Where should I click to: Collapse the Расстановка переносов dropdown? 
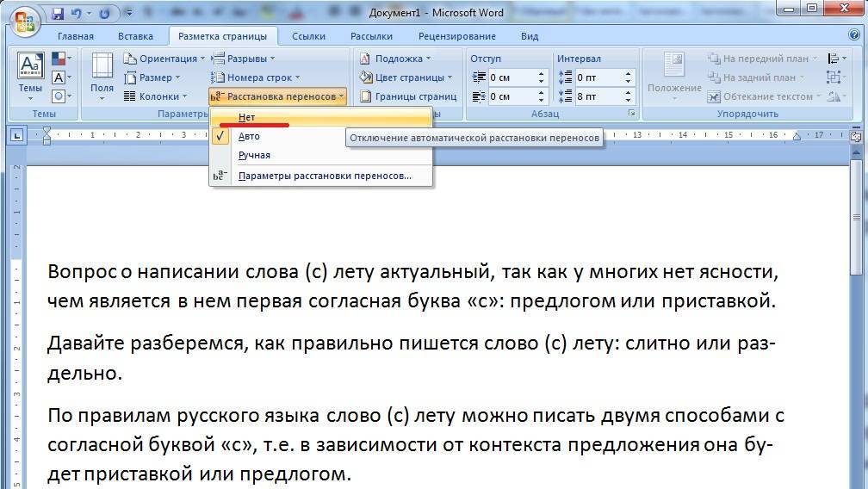tap(278, 96)
